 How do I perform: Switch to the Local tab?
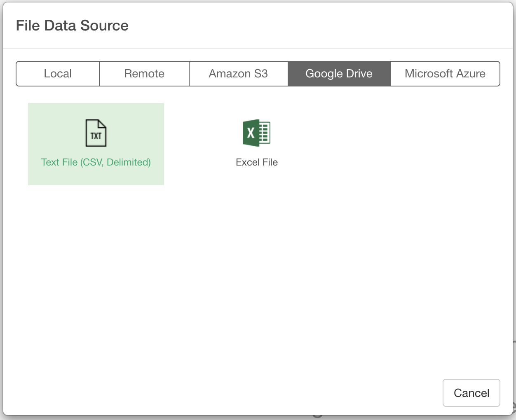click(x=58, y=74)
